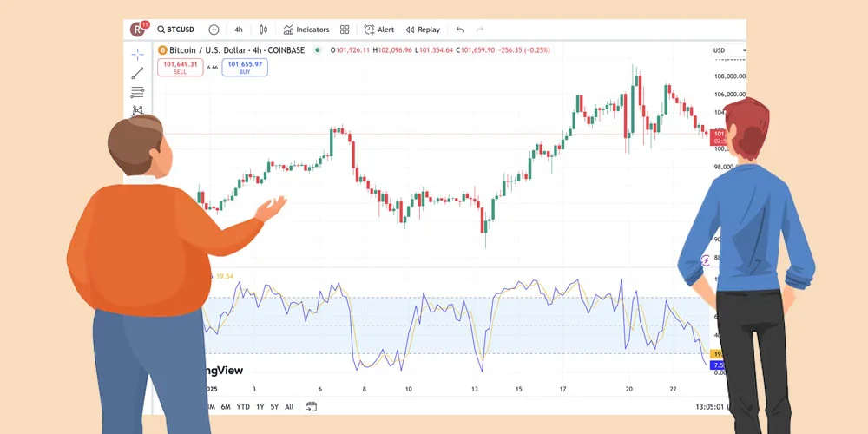868x434 pixels.
Task: Create a new Alert
Action: click(379, 30)
